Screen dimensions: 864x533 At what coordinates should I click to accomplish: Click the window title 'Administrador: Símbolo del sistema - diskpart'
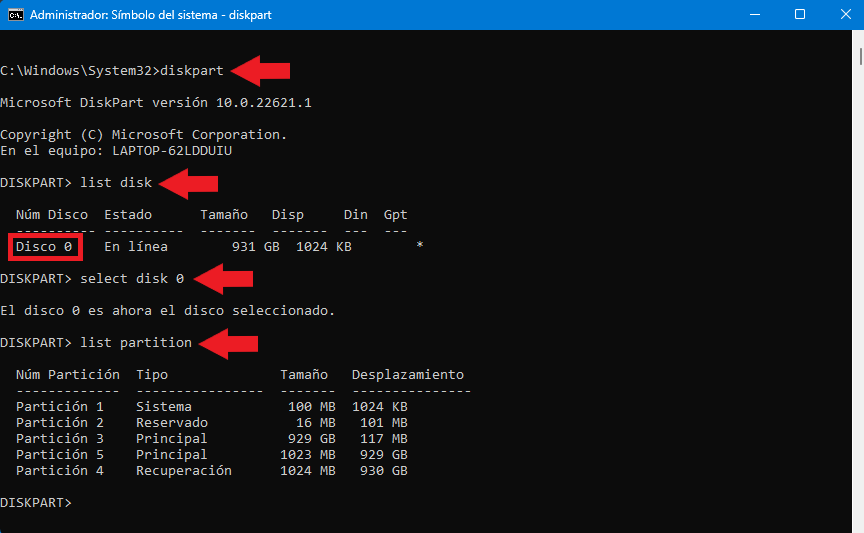click(150, 15)
